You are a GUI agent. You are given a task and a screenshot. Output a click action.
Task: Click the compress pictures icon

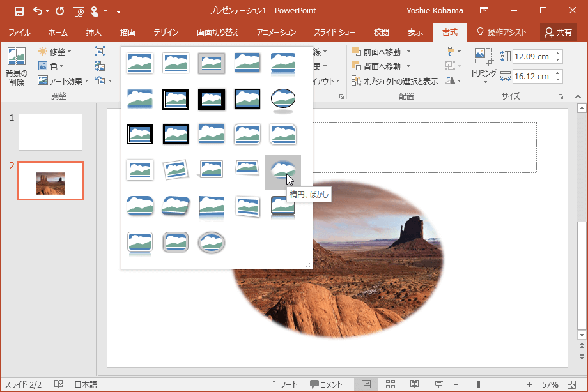pos(99,51)
